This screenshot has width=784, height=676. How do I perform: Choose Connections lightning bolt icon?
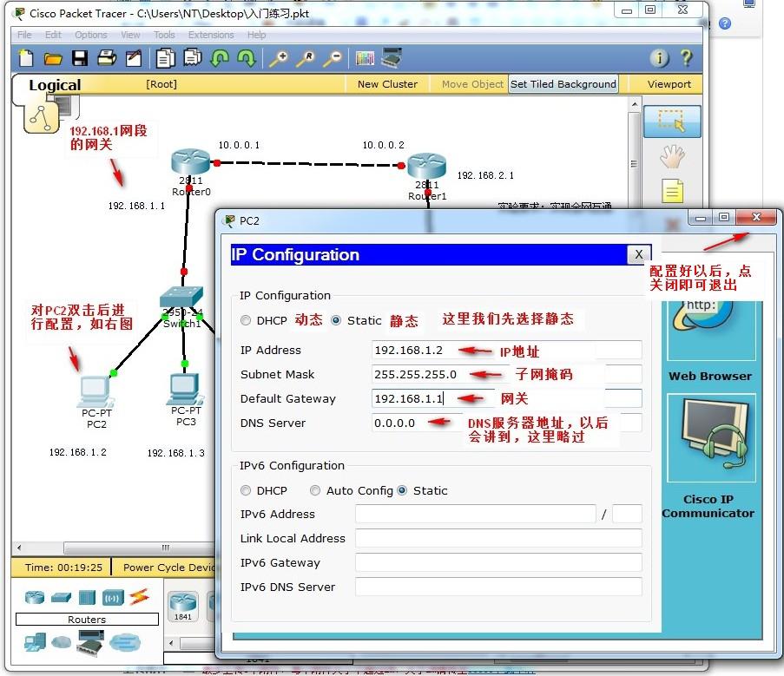point(139,596)
